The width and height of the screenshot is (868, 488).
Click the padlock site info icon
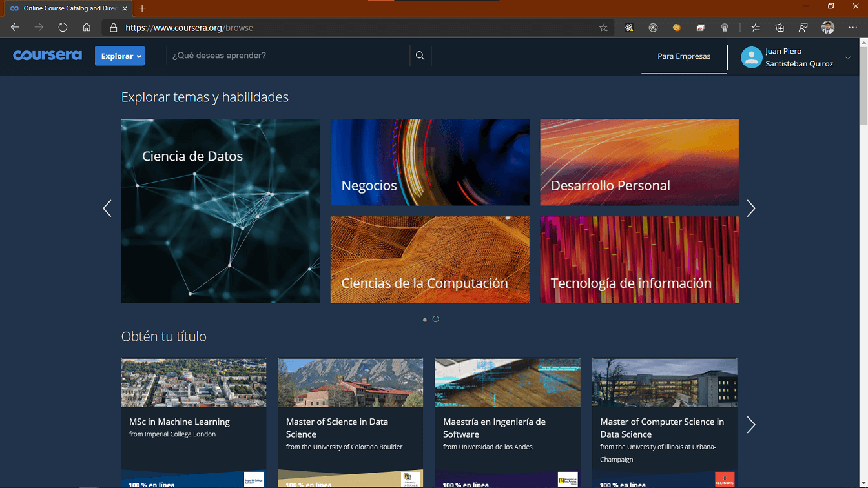114,28
